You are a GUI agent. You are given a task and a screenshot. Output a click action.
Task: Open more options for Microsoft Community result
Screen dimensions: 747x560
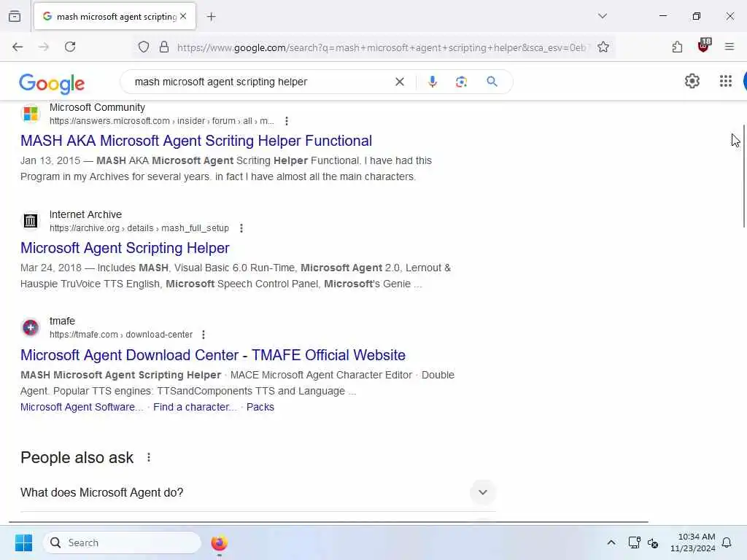(x=286, y=121)
